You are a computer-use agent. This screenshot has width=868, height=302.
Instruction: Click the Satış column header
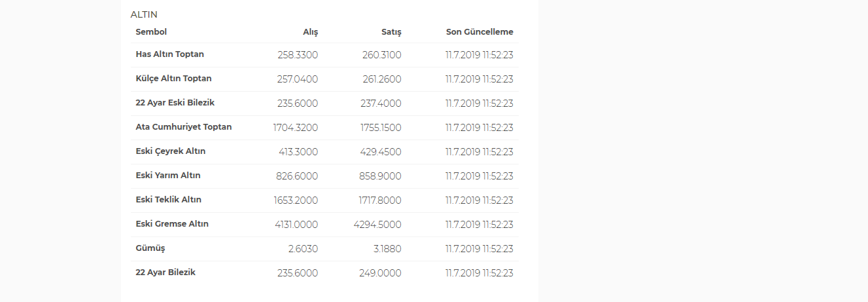391,31
